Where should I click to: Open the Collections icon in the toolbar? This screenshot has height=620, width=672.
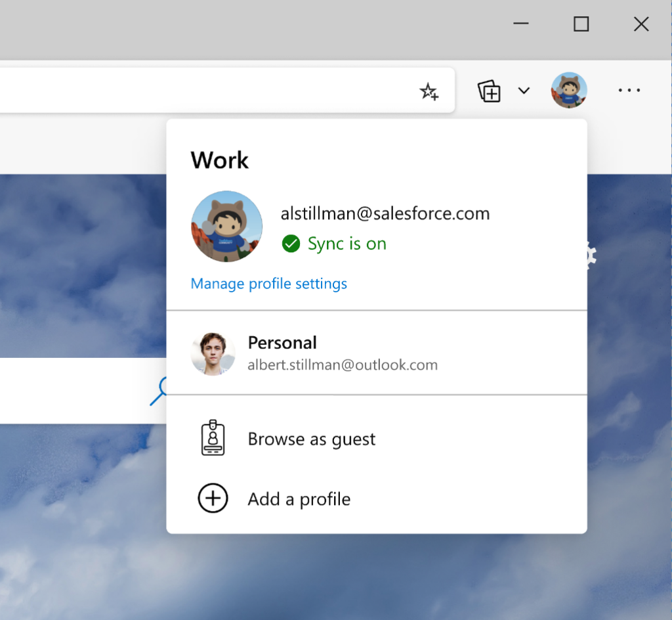(489, 91)
